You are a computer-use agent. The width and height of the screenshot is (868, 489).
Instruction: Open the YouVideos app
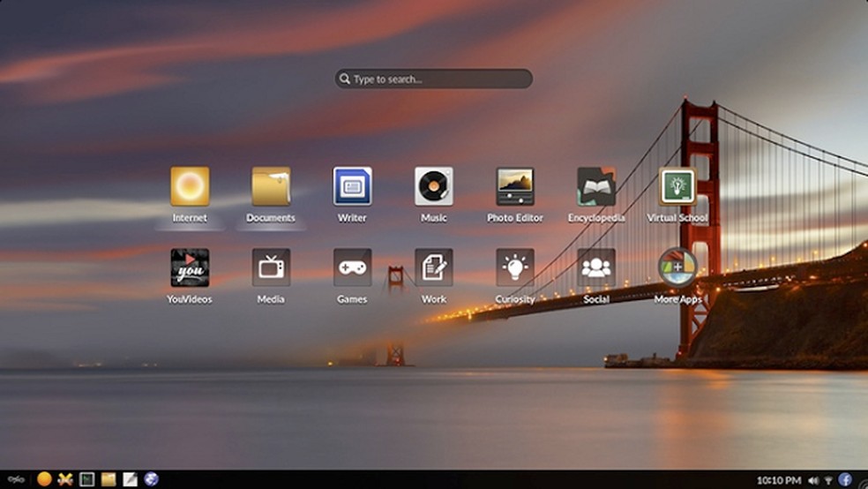(190, 267)
